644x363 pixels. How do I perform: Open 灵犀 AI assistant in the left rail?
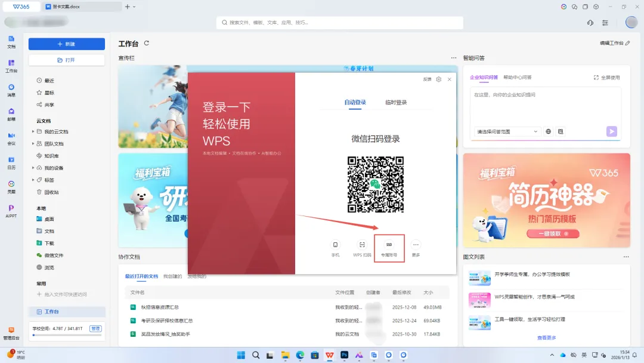(11, 187)
